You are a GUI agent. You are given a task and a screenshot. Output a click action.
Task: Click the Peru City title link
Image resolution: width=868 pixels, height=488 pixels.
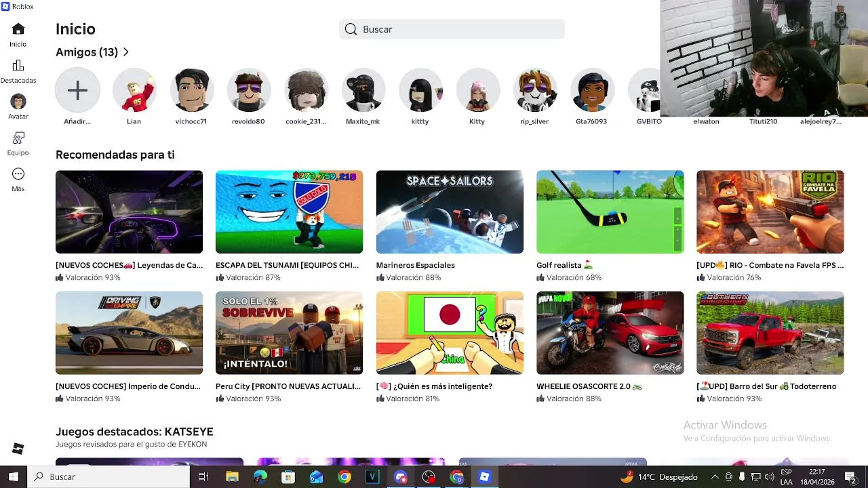coord(288,386)
